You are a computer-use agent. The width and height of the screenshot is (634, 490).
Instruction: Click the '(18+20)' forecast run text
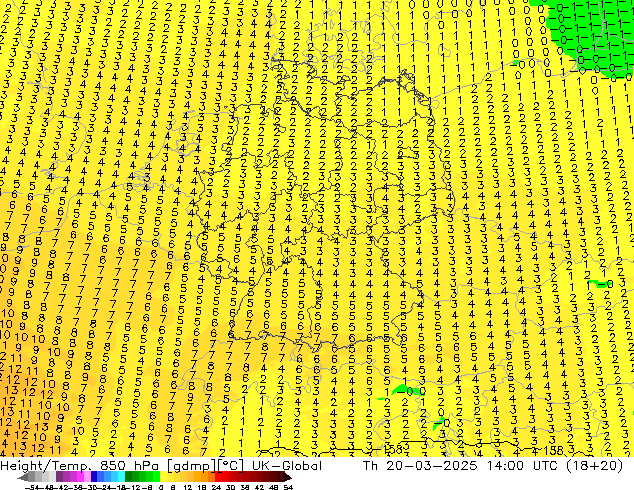[594, 465]
